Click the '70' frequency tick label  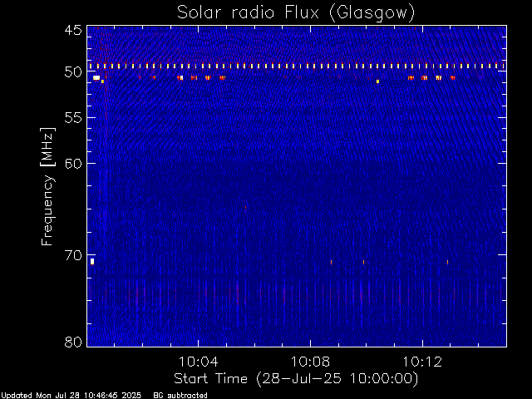click(73, 255)
